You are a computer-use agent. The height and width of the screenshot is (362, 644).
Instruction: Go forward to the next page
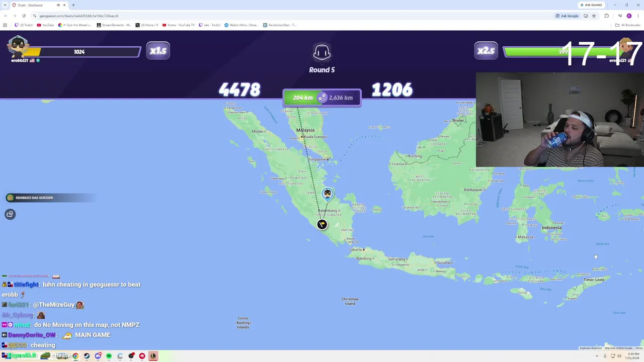[x=15, y=16]
